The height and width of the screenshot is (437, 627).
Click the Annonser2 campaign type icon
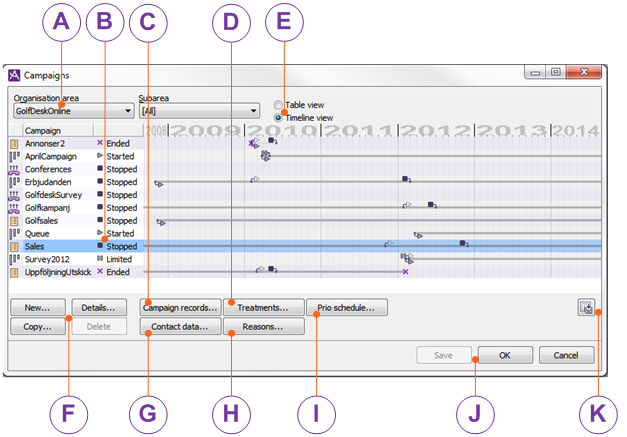(x=14, y=144)
